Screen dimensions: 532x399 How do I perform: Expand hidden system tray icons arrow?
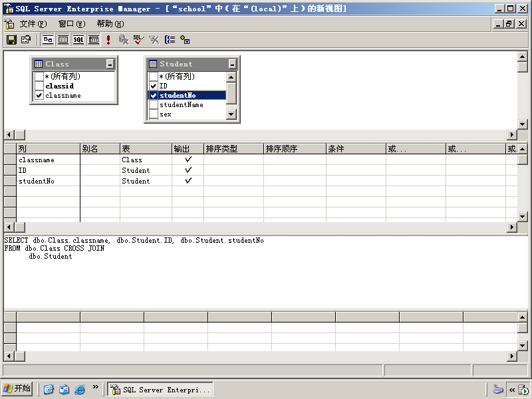[512, 390]
